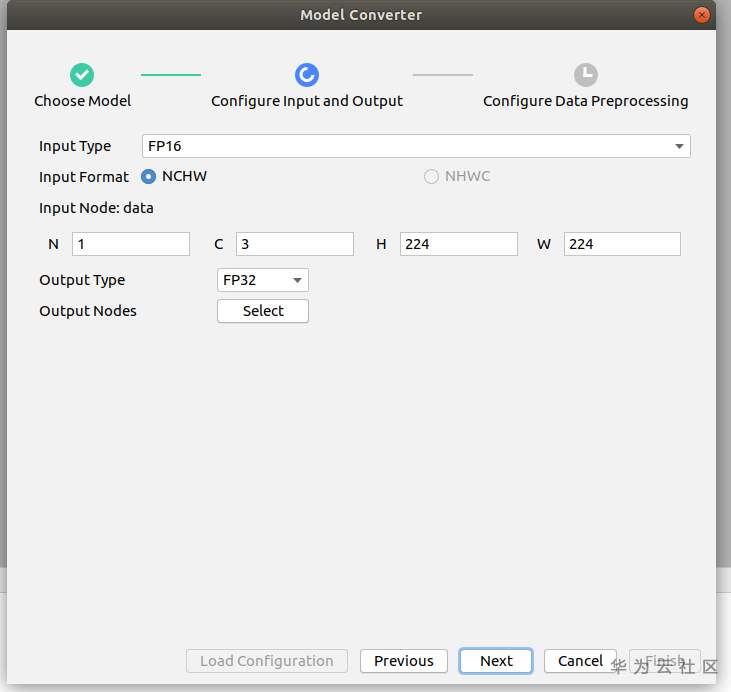
Task: Click the 'Output Nodes' label
Action: [88, 311]
